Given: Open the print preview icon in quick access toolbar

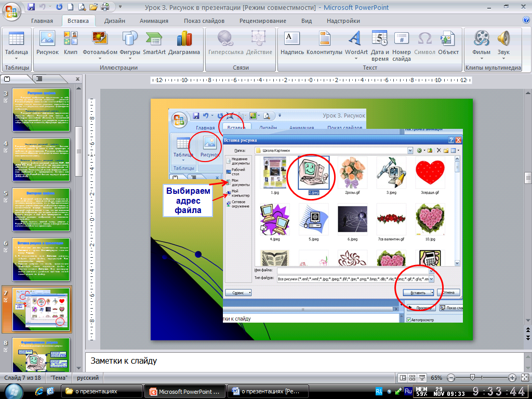Looking at the screenshot, I should pos(82,7).
